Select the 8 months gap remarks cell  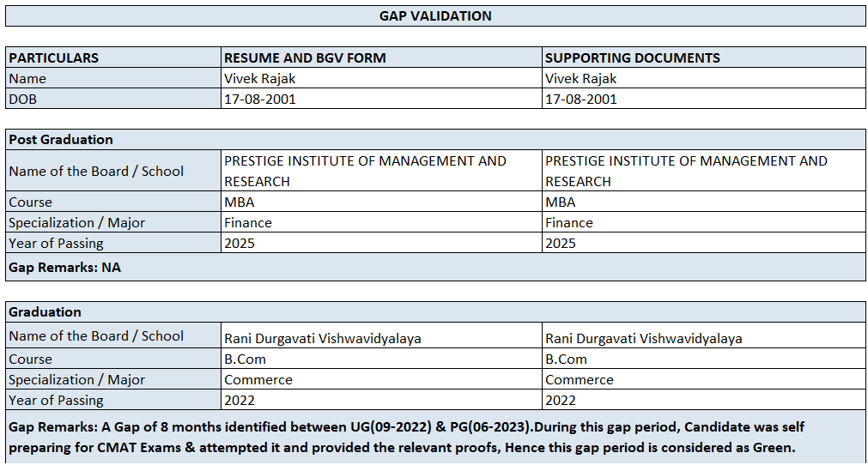[435, 437]
